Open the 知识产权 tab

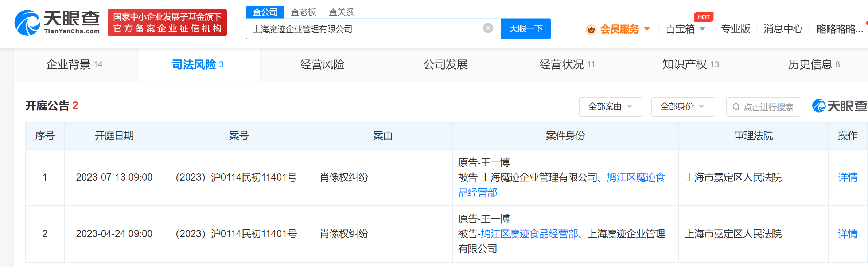click(690, 64)
